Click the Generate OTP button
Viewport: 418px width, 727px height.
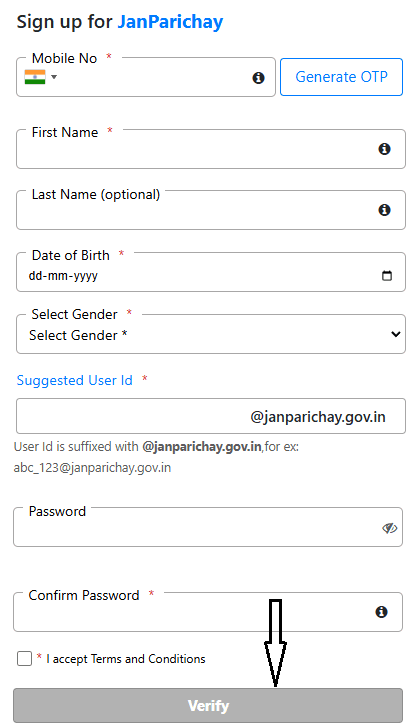click(341, 77)
